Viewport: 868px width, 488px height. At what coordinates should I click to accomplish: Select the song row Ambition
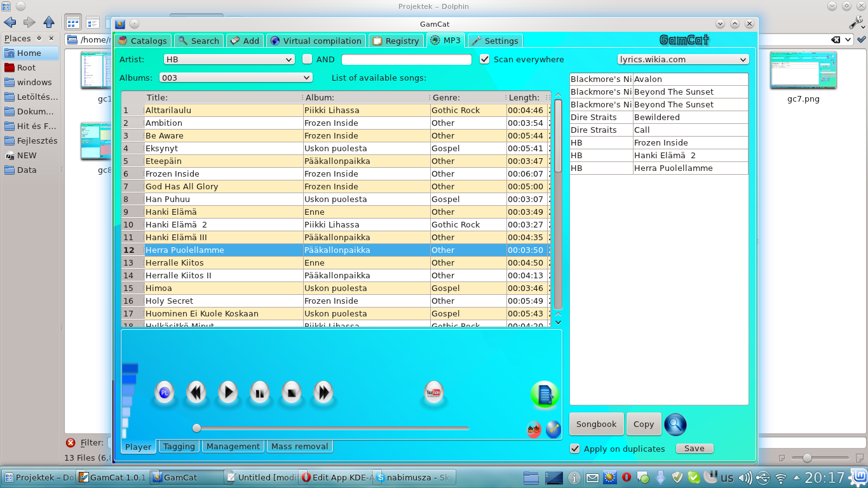click(336, 123)
